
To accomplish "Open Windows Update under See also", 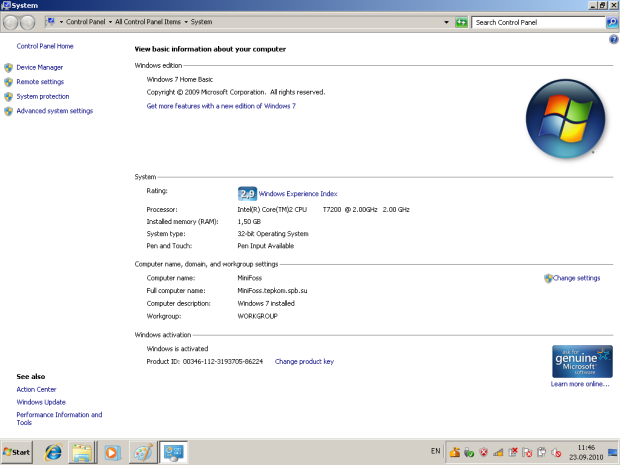I will tap(41, 402).
